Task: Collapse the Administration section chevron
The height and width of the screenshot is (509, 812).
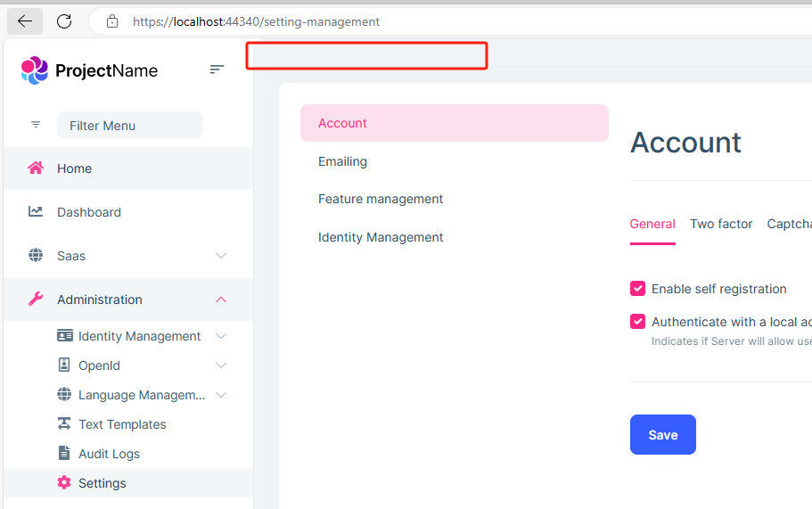Action: 221,300
